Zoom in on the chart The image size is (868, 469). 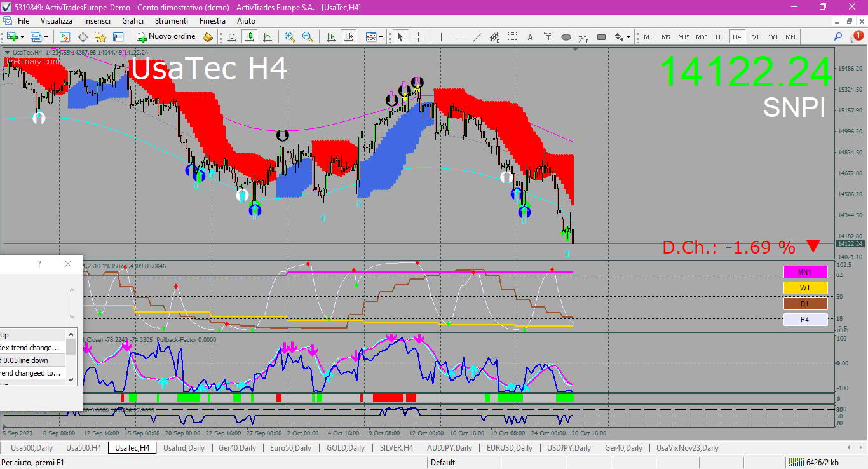tap(290, 37)
